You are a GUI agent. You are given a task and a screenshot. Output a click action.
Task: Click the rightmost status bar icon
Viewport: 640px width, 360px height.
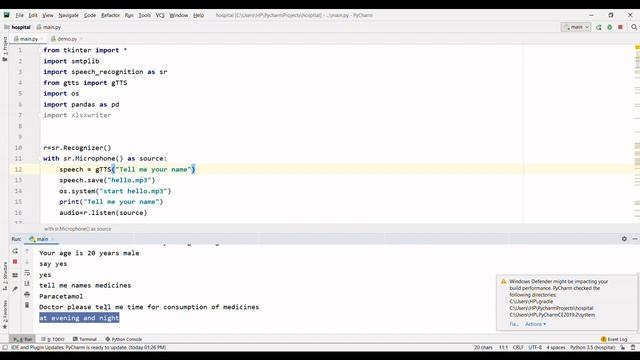click(633, 347)
